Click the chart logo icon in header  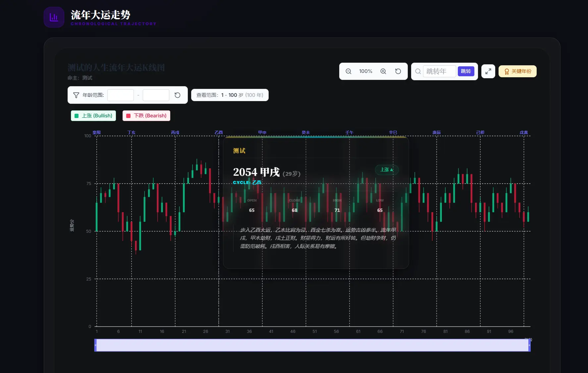(54, 17)
